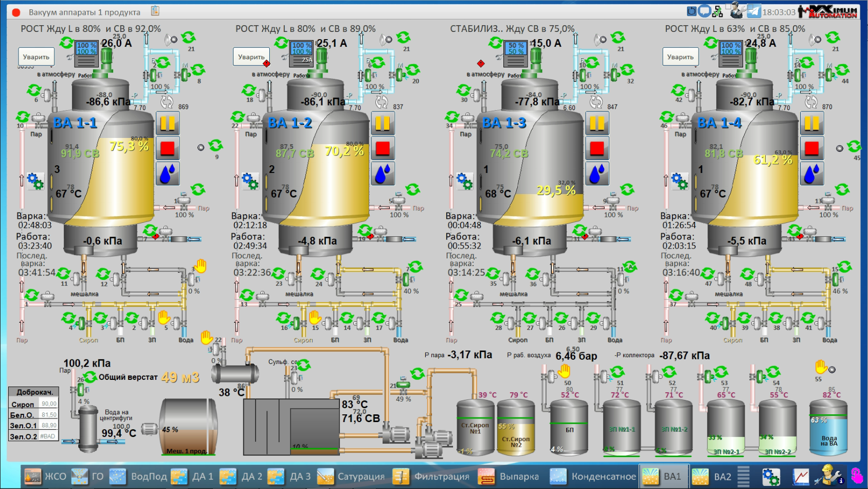This screenshot has height=489, width=868.
Task: Click the Уварить button for BA 1-1
Action: tap(36, 57)
